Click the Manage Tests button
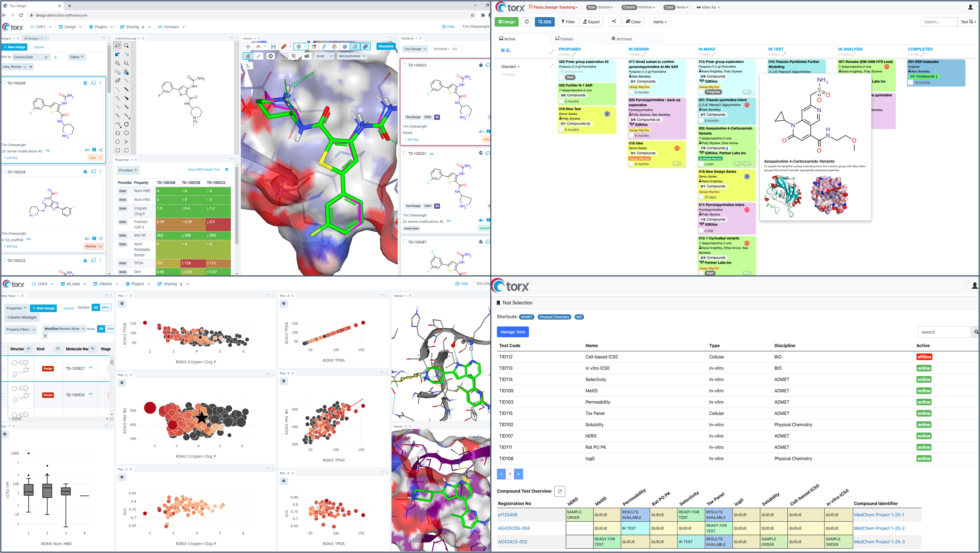 (x=512, y=332)
